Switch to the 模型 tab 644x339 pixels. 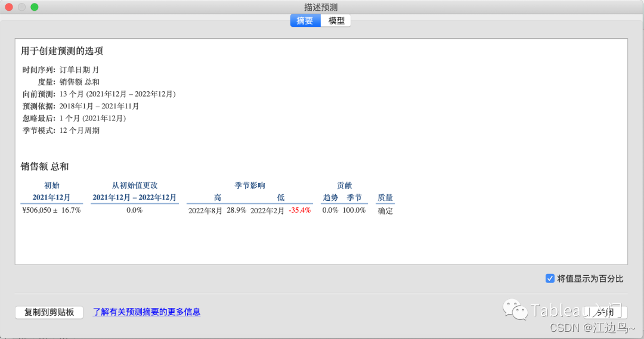pos(336,20)
